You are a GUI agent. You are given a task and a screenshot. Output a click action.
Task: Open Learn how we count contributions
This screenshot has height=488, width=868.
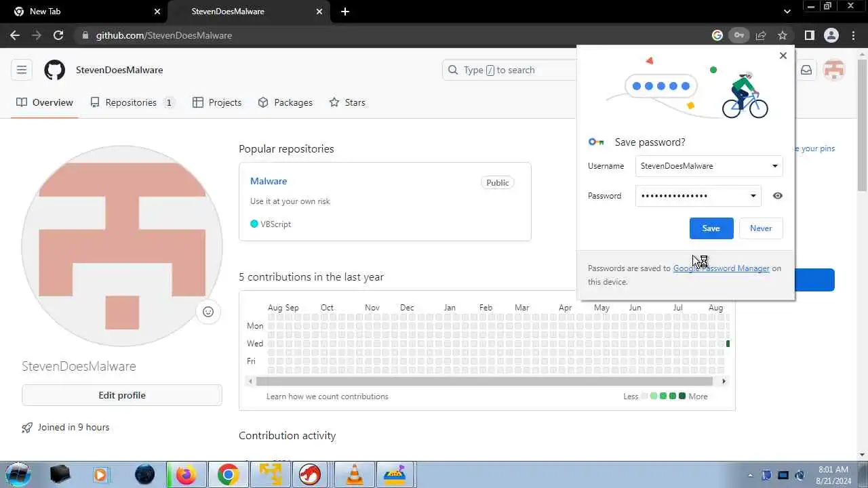[x=328, y=396]
